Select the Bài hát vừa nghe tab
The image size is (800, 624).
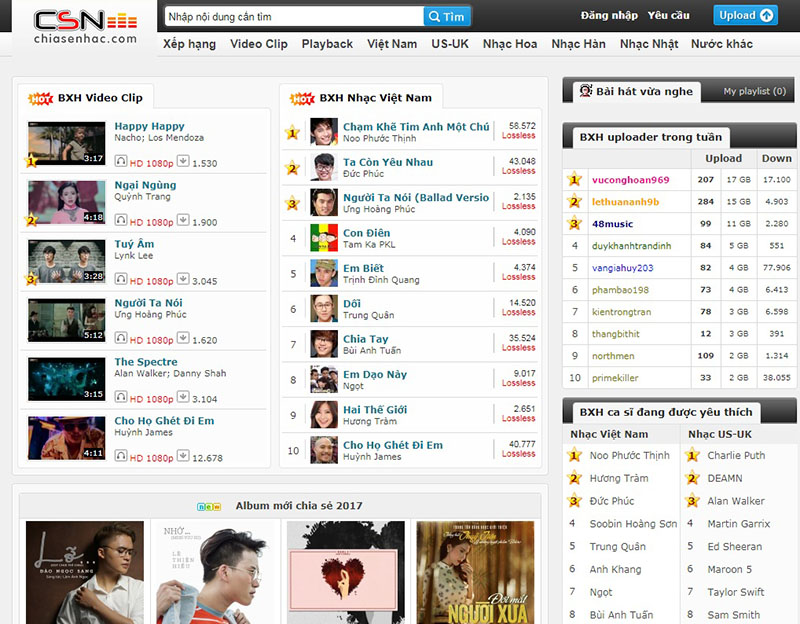tap(643, 91)
